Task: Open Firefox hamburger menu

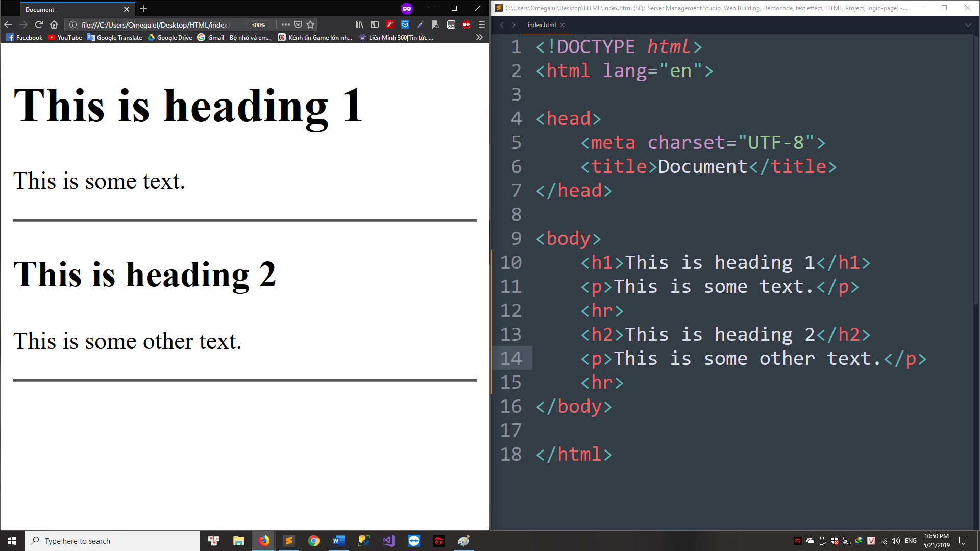Action: [x=482, y=24]
